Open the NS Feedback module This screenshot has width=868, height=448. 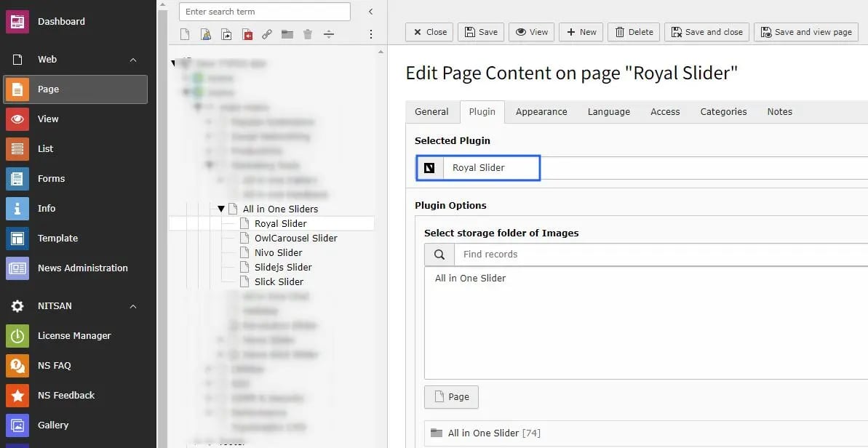(75, 396)
